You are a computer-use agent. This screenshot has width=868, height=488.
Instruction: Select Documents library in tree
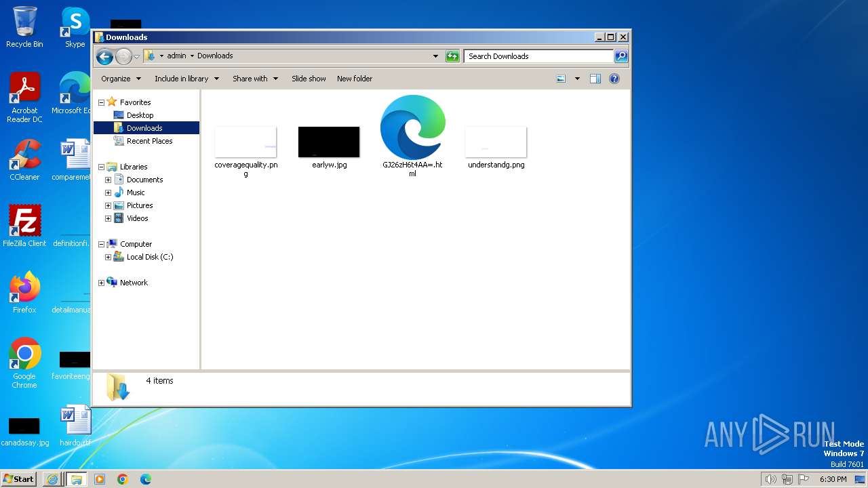click(x=144, y=180)
